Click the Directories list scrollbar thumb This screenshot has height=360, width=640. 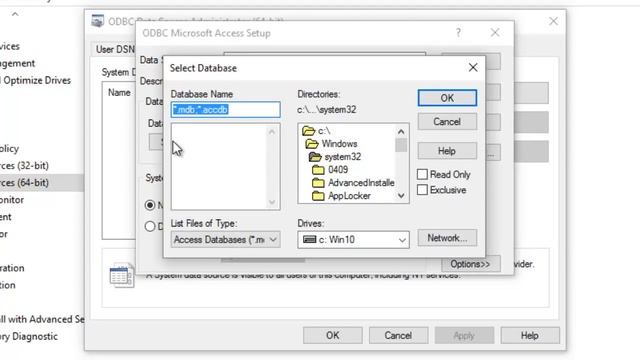[x=401, y=145]
